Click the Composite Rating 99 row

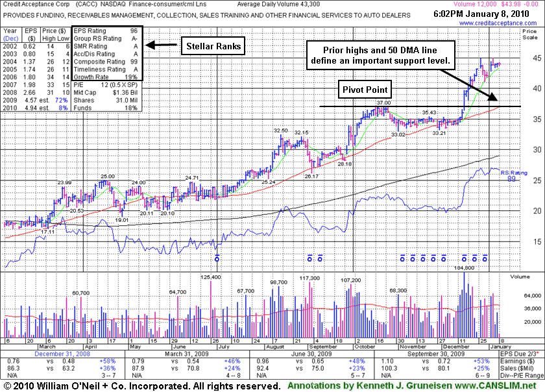click(105, 62)
